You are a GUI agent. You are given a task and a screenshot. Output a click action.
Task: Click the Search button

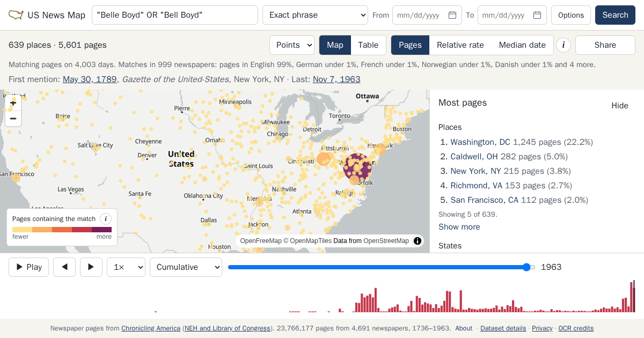point(615,15)
